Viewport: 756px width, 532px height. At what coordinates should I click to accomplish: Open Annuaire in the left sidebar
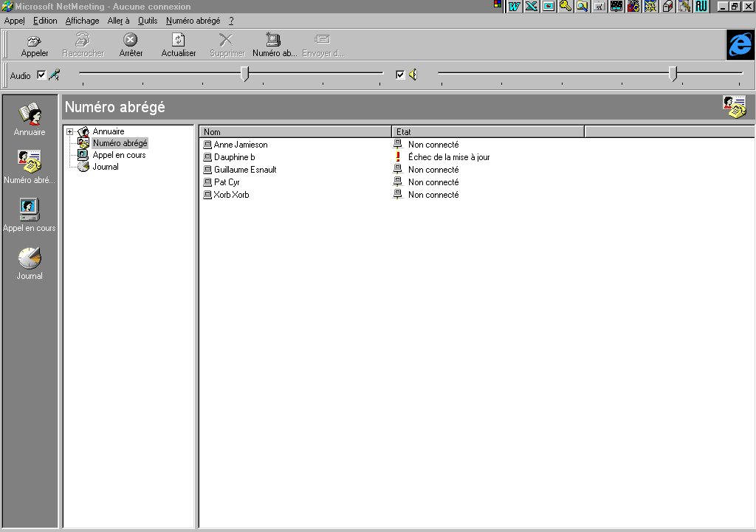[x=30, y=114]
